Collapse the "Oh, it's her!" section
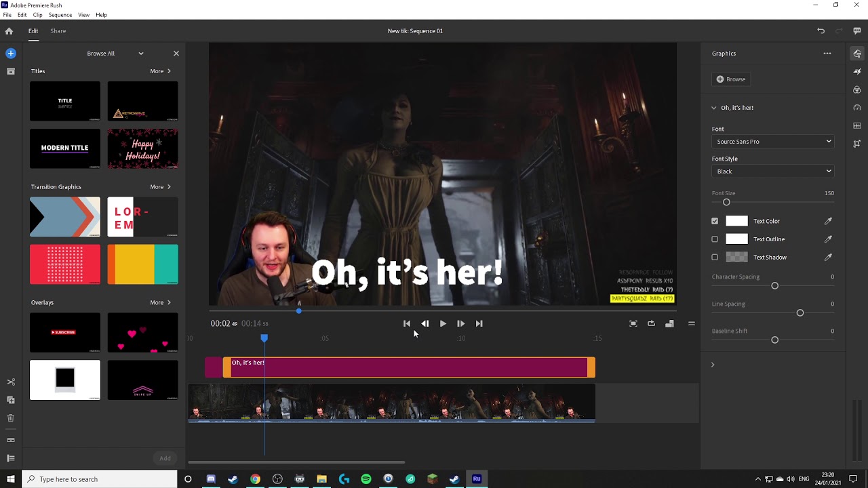 click(x=714, y=108)
